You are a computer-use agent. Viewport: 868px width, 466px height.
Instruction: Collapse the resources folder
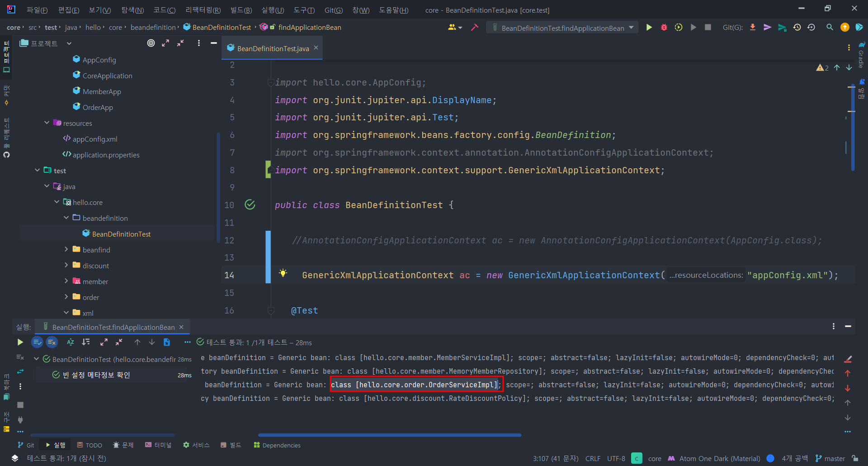pos(47,123)
